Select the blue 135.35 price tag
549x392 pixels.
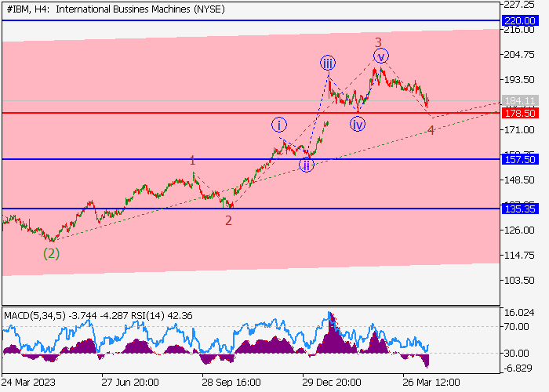click(520, 209)
